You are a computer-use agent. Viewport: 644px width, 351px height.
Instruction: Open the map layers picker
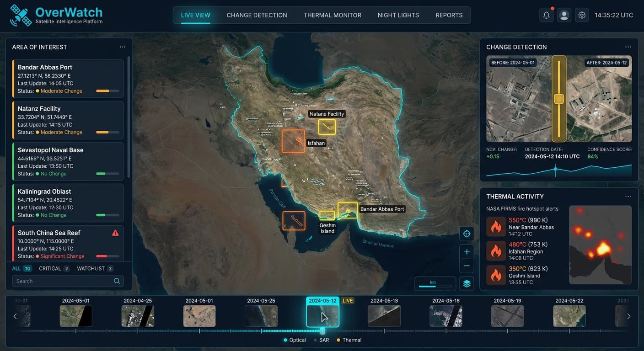467,283
